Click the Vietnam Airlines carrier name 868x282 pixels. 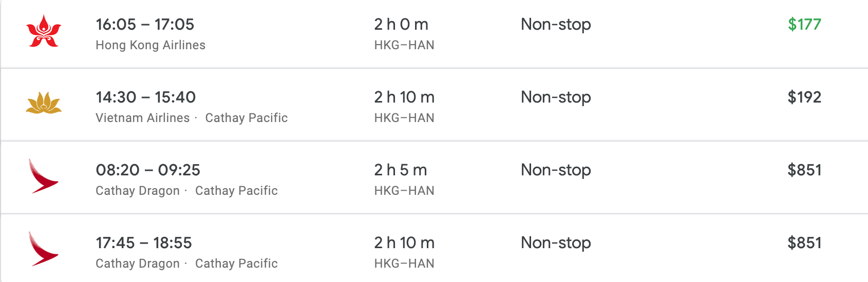(x=143, y=118)
